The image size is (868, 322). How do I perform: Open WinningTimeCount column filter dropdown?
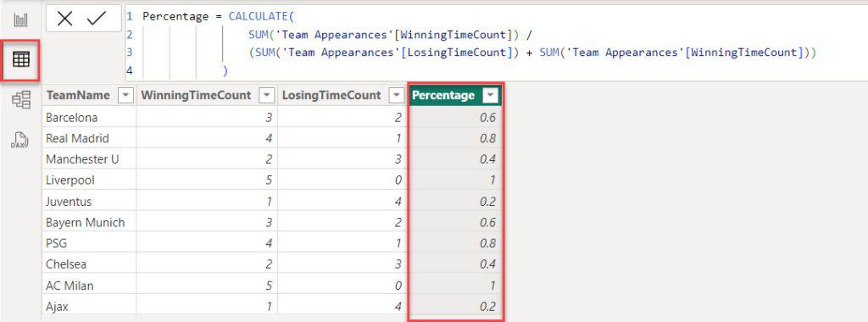[x=267, y=96]
